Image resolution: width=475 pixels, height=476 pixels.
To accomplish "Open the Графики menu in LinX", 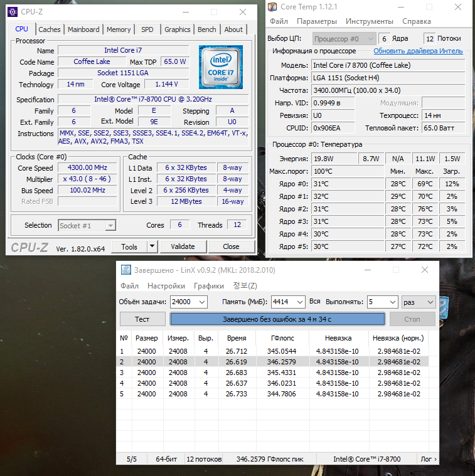I will (209, 285).
